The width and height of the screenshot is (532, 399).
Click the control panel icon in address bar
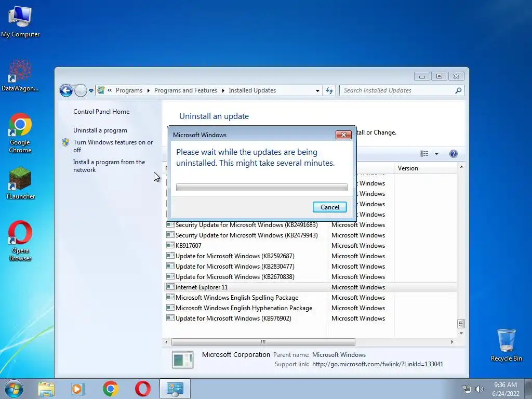pos(101,90)
